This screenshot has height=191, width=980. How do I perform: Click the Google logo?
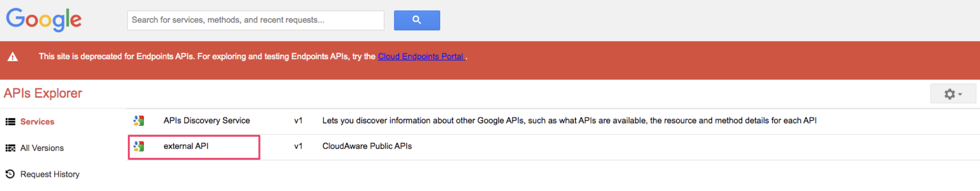coord(44,20)
